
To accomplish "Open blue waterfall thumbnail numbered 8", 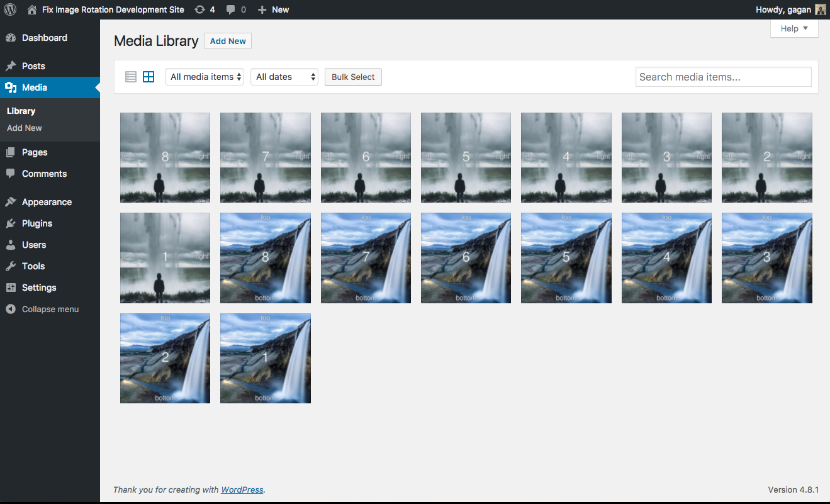I will click(x=266, y=258).
